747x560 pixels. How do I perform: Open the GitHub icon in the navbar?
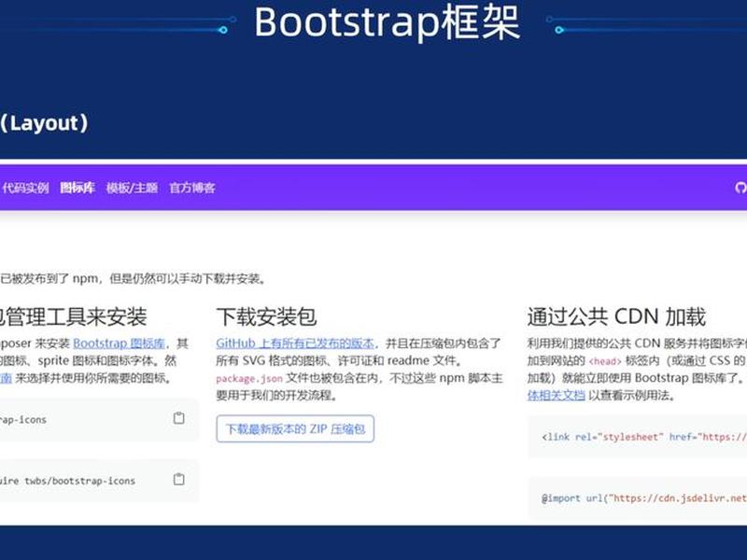tap(740, 189)
